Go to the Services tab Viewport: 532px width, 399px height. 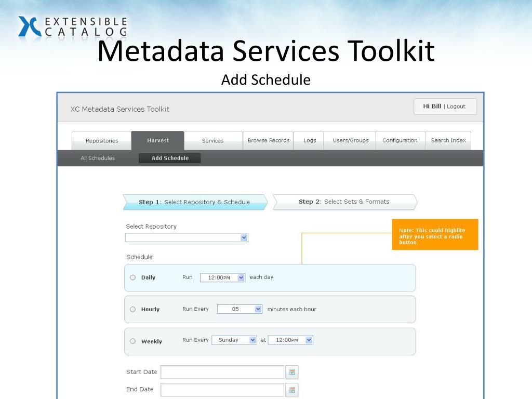pyautogui.click(x=213, y=140)
